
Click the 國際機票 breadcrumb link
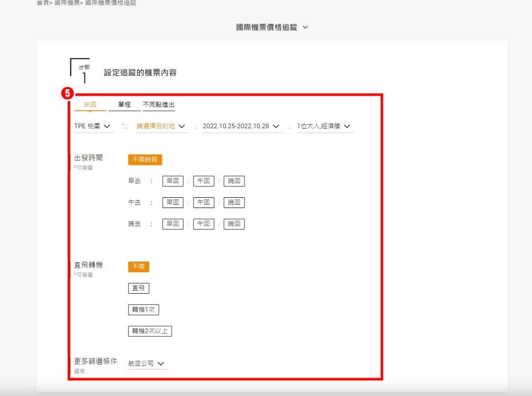click(66, 3)
